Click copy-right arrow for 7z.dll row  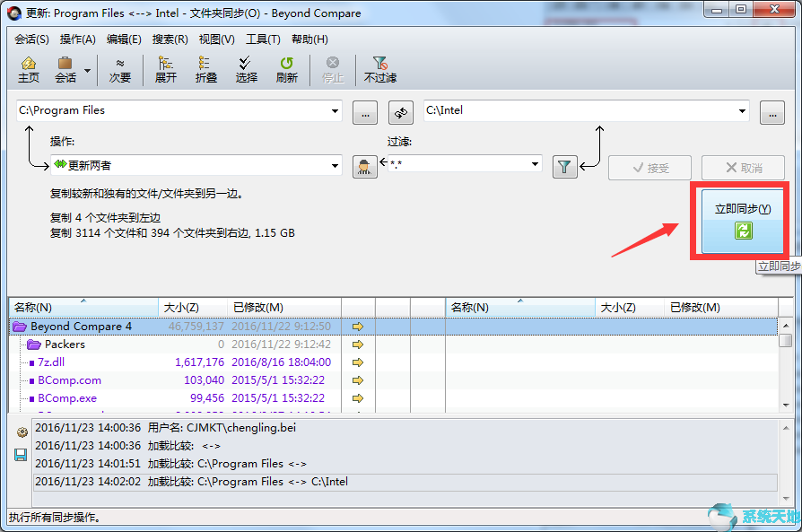358,362
